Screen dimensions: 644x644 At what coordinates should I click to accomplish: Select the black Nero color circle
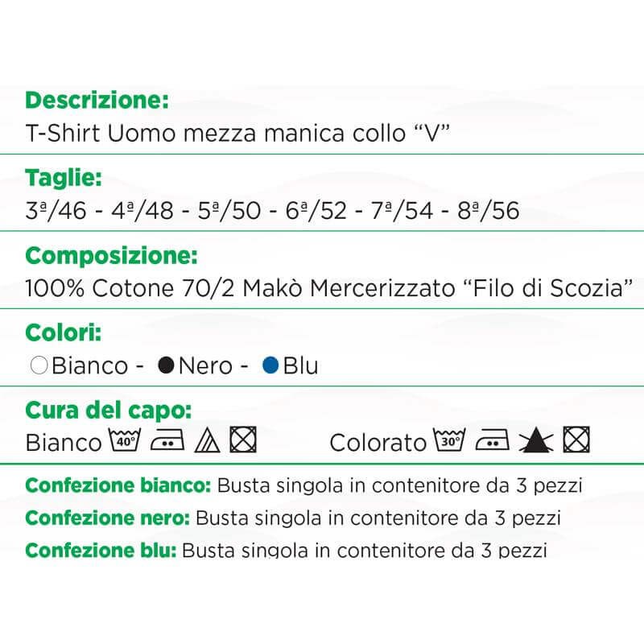[x=167, y=365]
